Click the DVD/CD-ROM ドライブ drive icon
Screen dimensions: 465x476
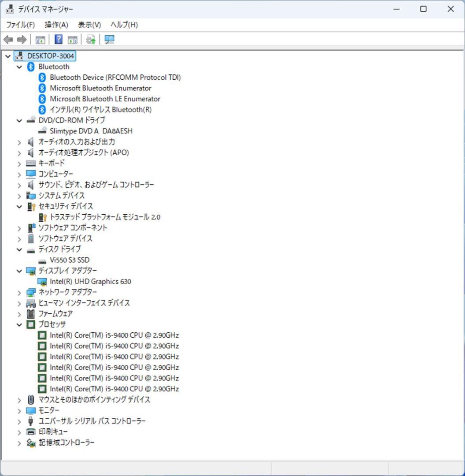click(31, 120)
